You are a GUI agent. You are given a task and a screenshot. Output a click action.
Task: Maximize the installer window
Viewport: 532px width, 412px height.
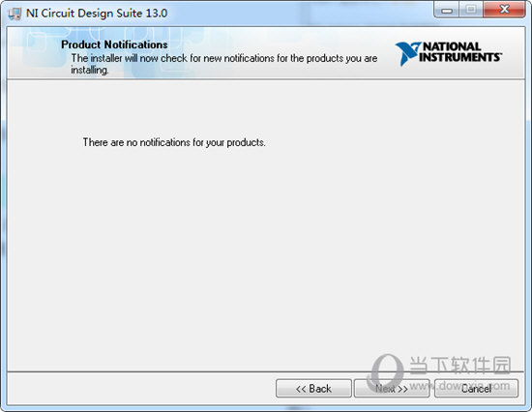pos(471,10)
